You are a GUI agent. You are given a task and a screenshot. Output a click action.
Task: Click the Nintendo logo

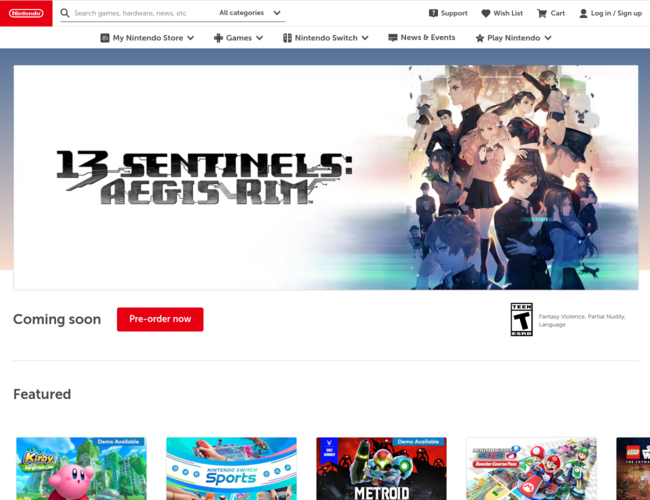coord(26,13)
